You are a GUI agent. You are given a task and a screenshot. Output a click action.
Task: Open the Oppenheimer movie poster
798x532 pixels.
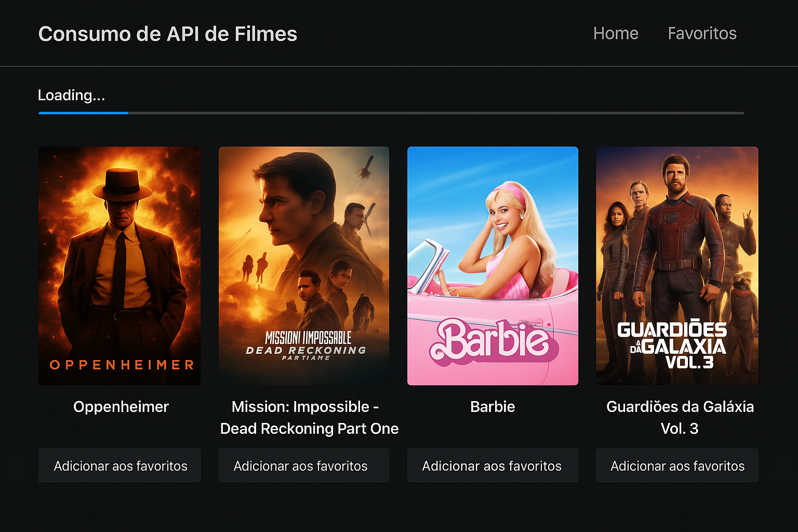(x=119, y=265)
